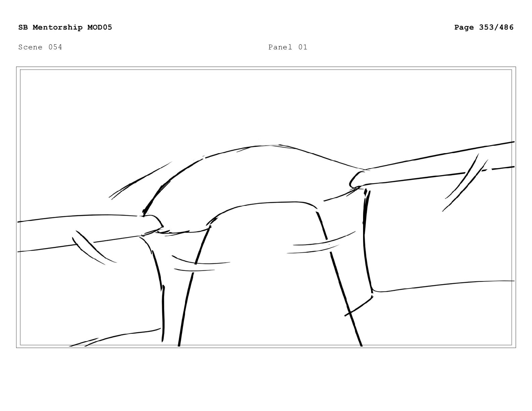This screenshot has height=411, width=532.
Task: Click the 'SB Mentorship MOD05' title text
Action: click(65, 27)
